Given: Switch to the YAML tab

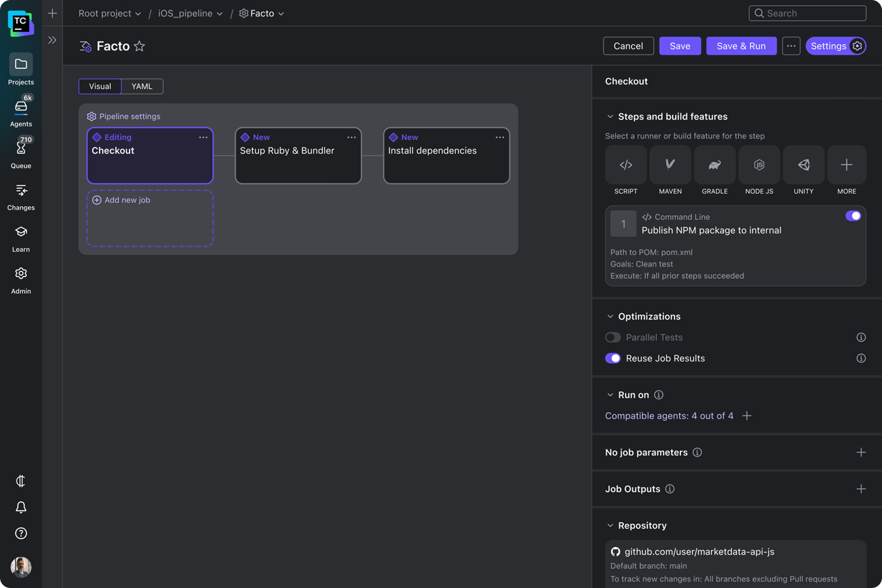Looking at the screenshot, I should pyautogui.click(x=142, y=87).
